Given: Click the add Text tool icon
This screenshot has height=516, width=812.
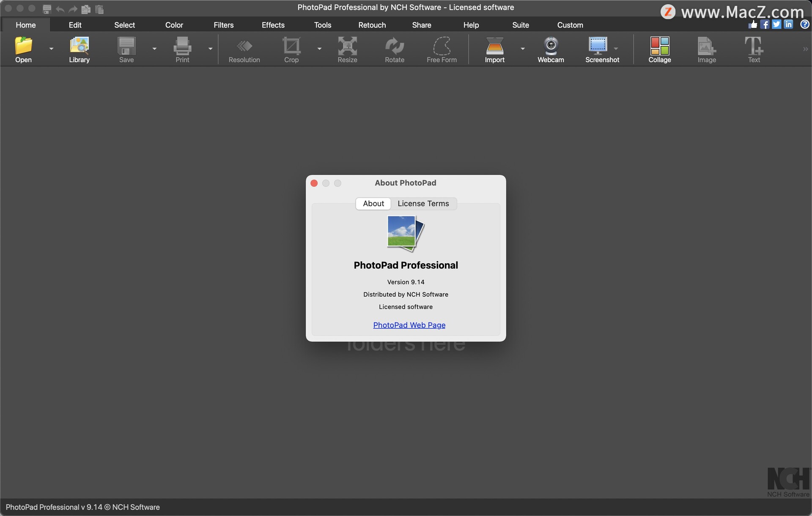Looking at the screenshot, I should pyautogui.click(x=754, y=46).
